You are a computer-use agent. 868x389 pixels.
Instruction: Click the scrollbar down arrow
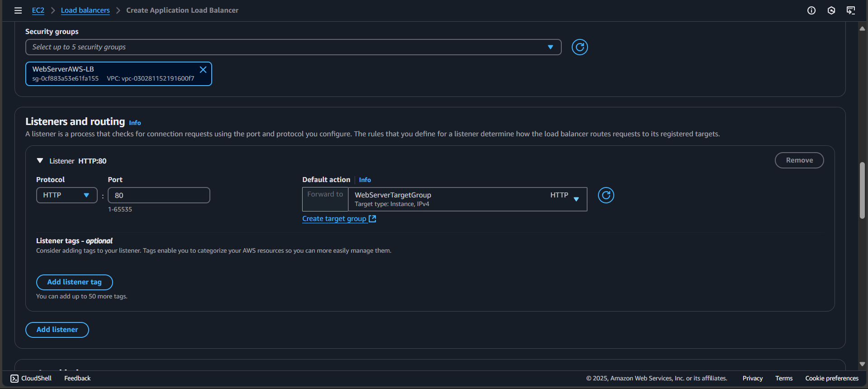(862, 364)
